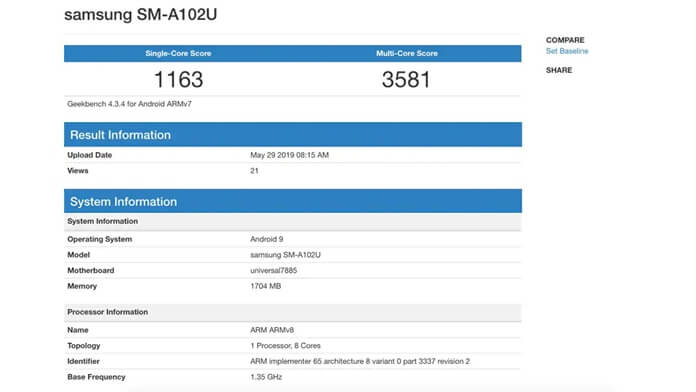The width and height of the screenshot is (696, 392).
Task: Click the blue System Information section header
Action: pyautogui.click(x=293, y=201)
